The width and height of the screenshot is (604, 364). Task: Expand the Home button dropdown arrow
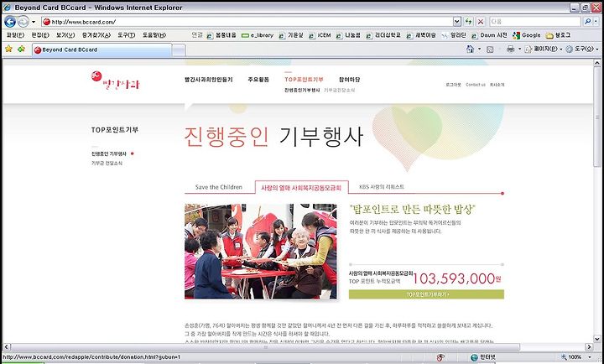(480, 49)
